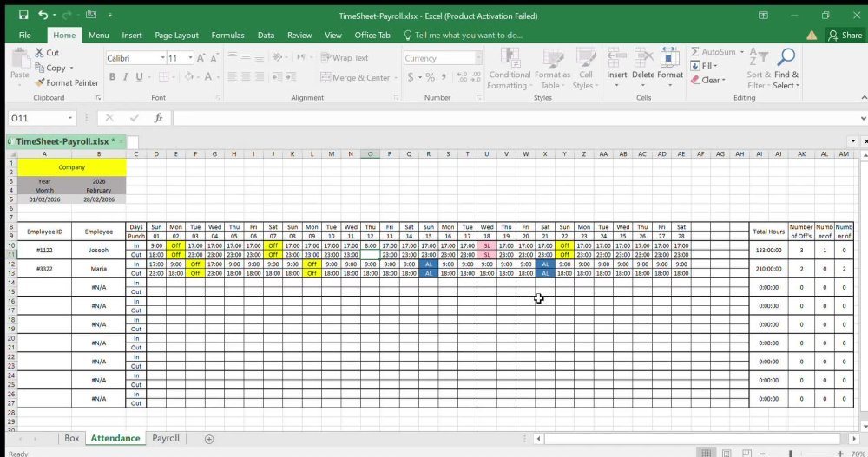Zoom in with the plus button
Screen dimensions: 868x457
pos(839,454)
